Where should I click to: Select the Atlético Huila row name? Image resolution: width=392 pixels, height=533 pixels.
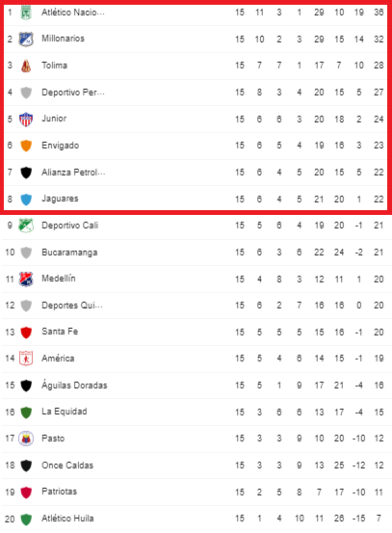point(67,518)
